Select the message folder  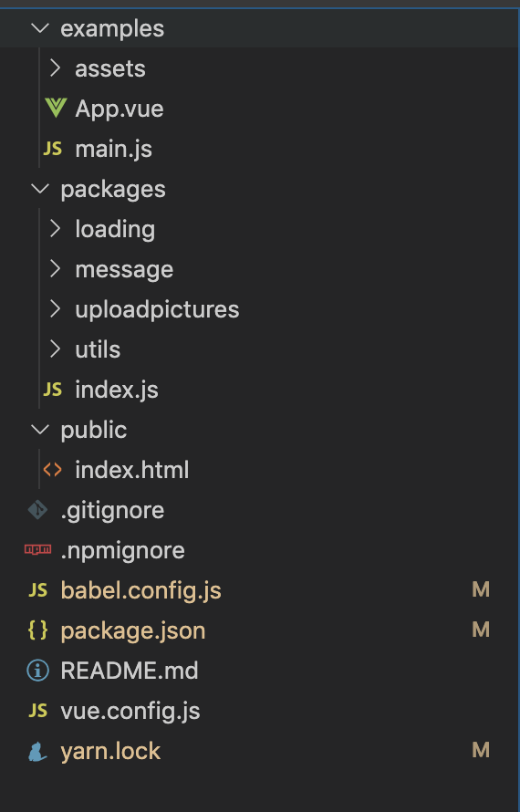point(124,269)
